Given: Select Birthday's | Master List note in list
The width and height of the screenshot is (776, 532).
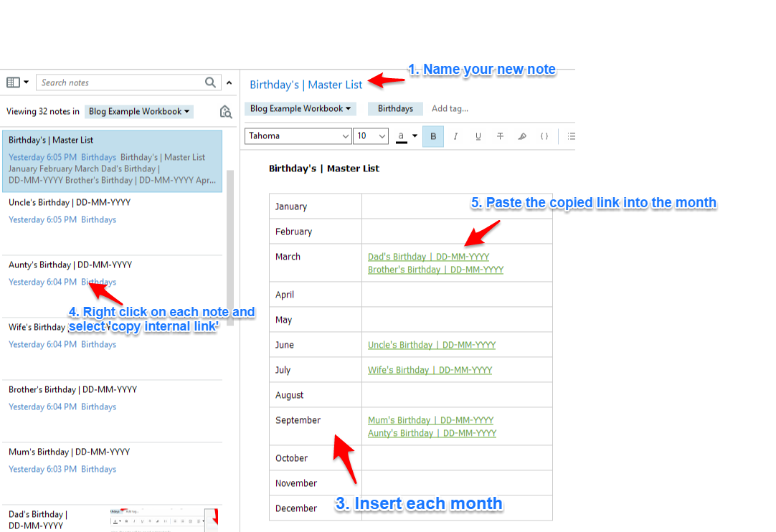Looking at the screenshot, I should [x=113, y=161].
